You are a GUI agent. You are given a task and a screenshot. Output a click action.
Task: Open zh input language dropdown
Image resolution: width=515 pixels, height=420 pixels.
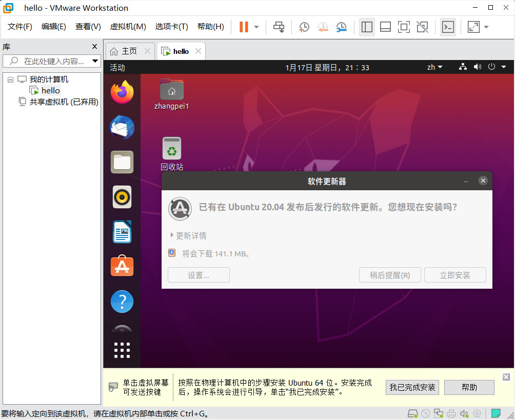point(434,67)
